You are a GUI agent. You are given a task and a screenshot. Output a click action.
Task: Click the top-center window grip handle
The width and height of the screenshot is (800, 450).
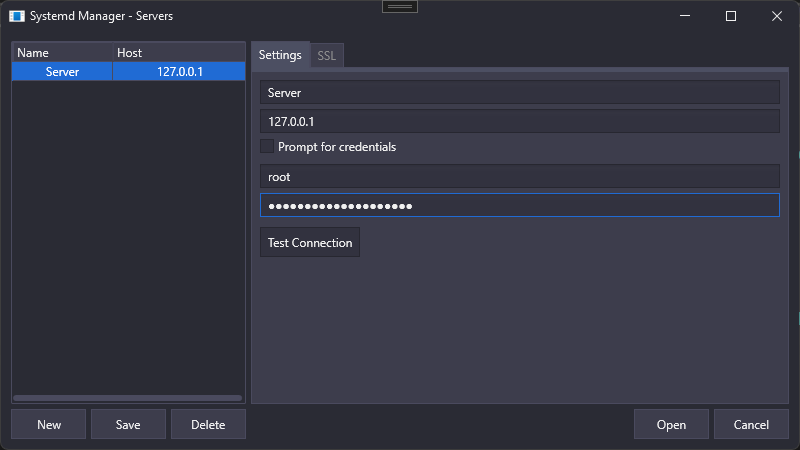[400, 7]
